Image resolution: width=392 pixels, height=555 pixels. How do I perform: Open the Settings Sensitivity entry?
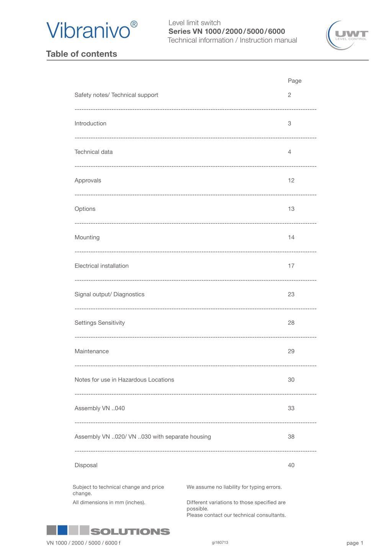point(100,323)
